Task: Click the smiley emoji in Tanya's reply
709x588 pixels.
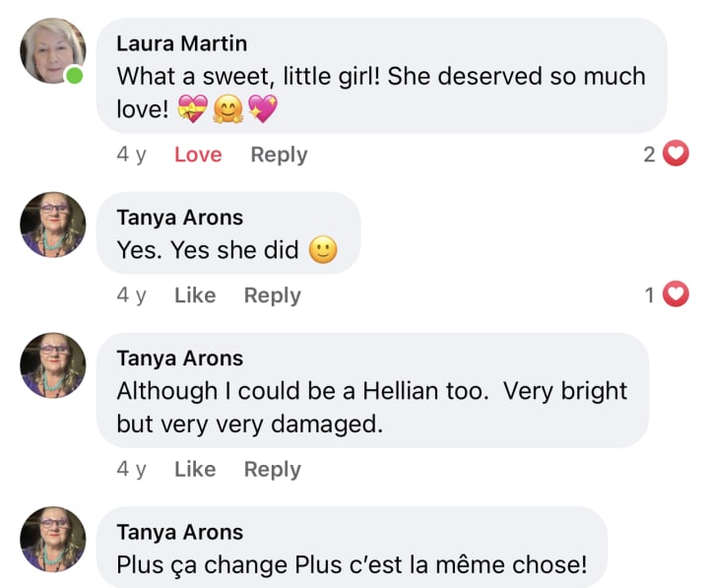Action: 323,251
